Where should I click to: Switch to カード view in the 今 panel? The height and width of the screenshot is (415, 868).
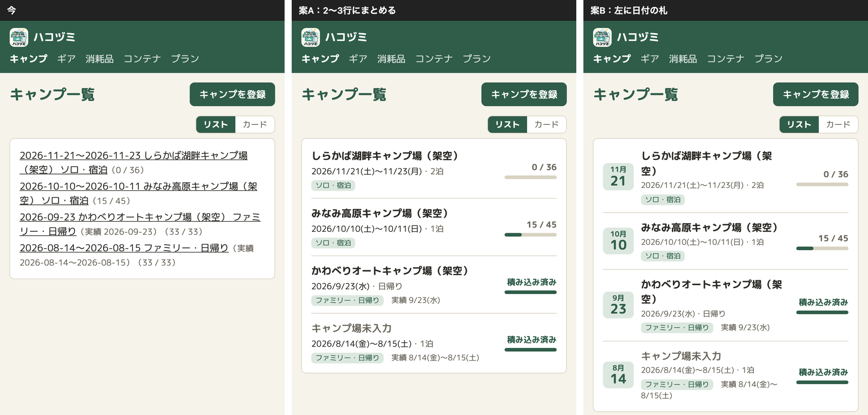point(255,124)
